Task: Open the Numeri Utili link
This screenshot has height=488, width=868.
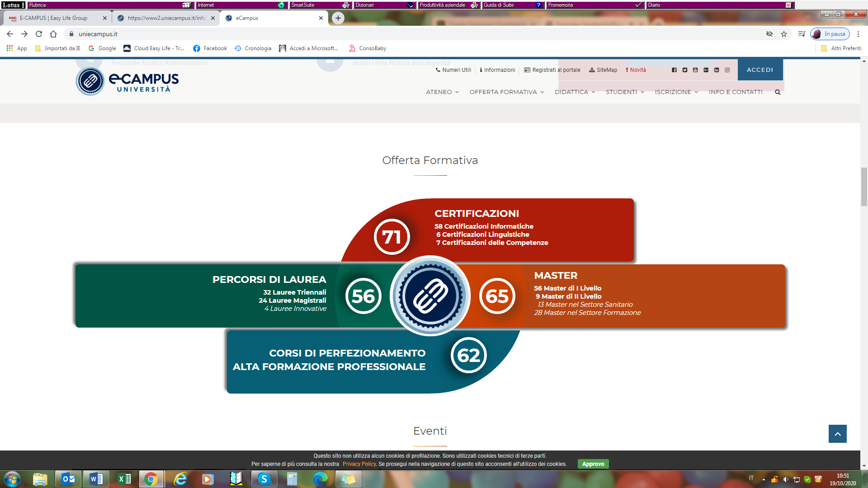Action: coord(453,70)
